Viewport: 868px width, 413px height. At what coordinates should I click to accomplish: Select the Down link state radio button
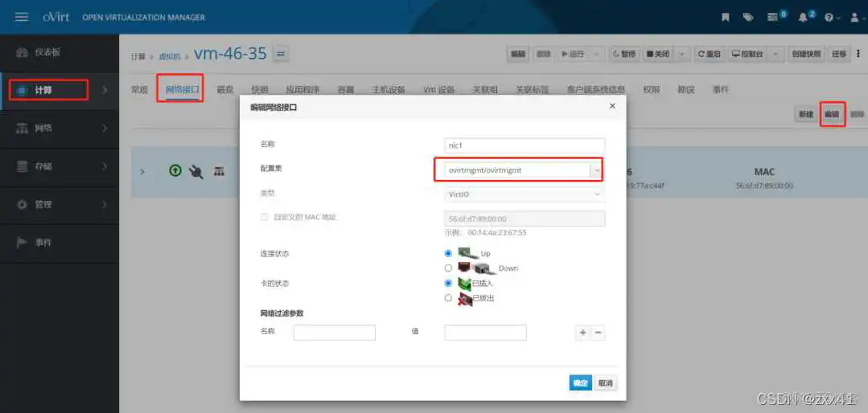point(448,268)
